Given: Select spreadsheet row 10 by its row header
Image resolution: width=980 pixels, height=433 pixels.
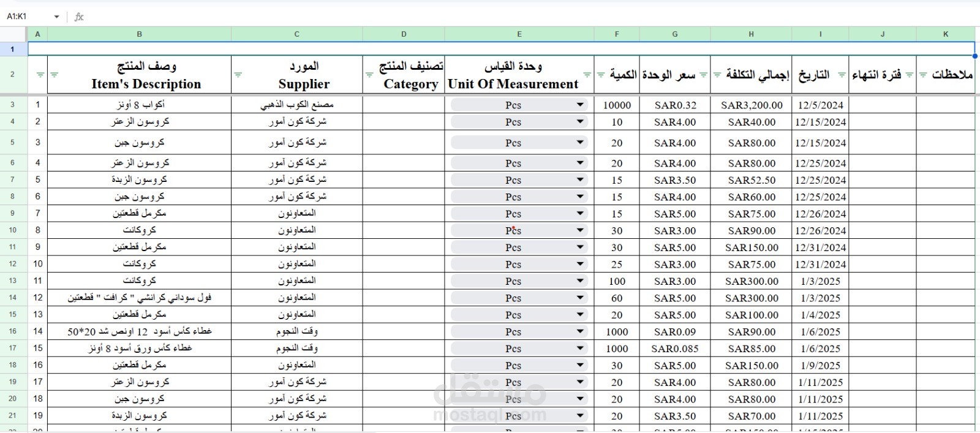Looking at the screenshot, I should click(13, 230).
